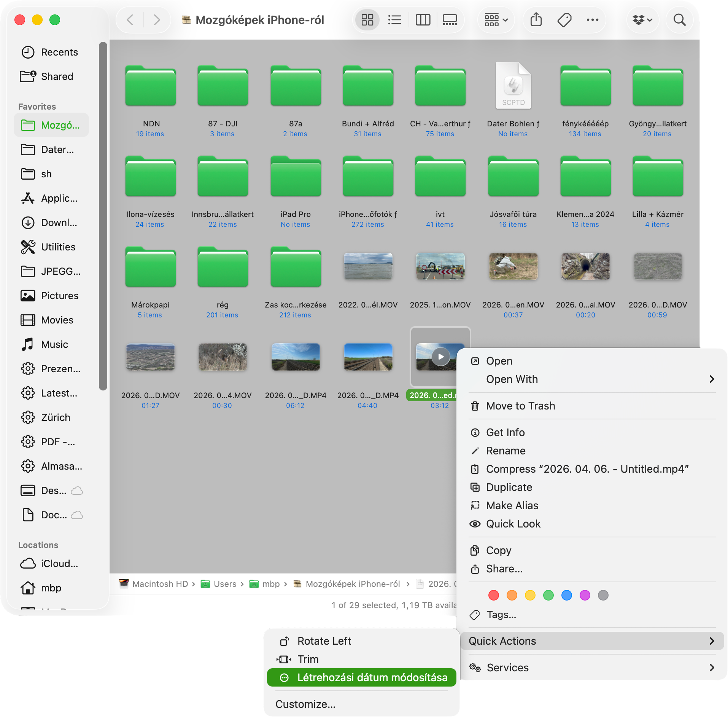Screen dimensions: 728x717
Task: Click the forward navigation arrow
Action: (x=157, y=20)
